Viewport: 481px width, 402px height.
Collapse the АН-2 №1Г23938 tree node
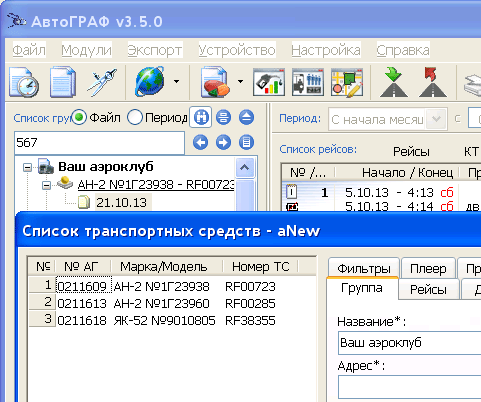pos(47,185)
